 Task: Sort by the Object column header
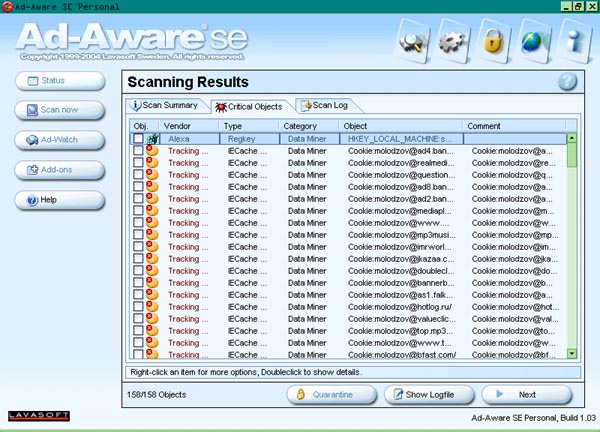(x=401, y=126)
